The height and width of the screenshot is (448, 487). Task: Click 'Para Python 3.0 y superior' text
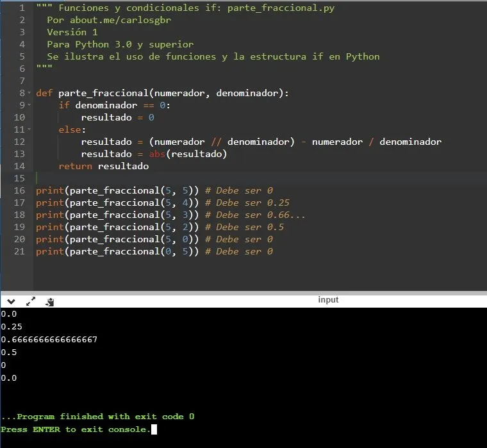120,44
